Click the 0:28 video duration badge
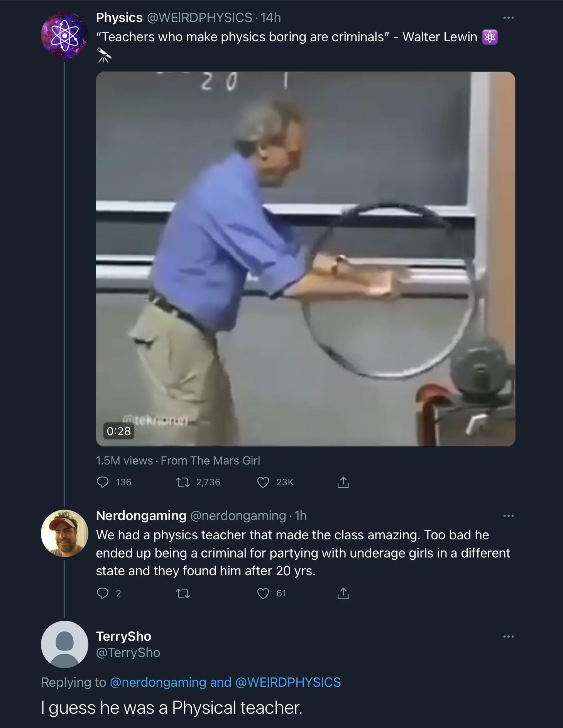This screenshot has height=728, width=563. pos(119,431)
